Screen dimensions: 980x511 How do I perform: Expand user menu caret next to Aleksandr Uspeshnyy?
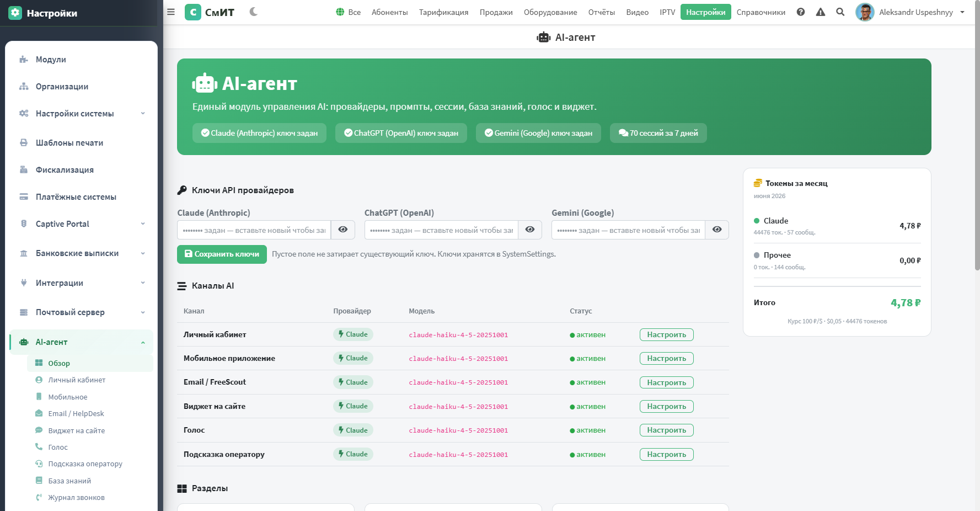pyautogui.click(x=962, y=12)
